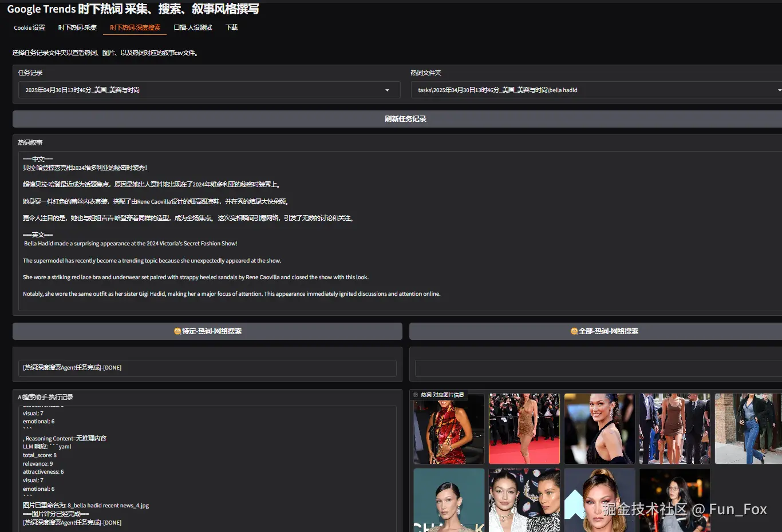Click the log line 'relevance: 9'
The width and height of the screenshot is (782, 532).
click(x=38, y=464)
